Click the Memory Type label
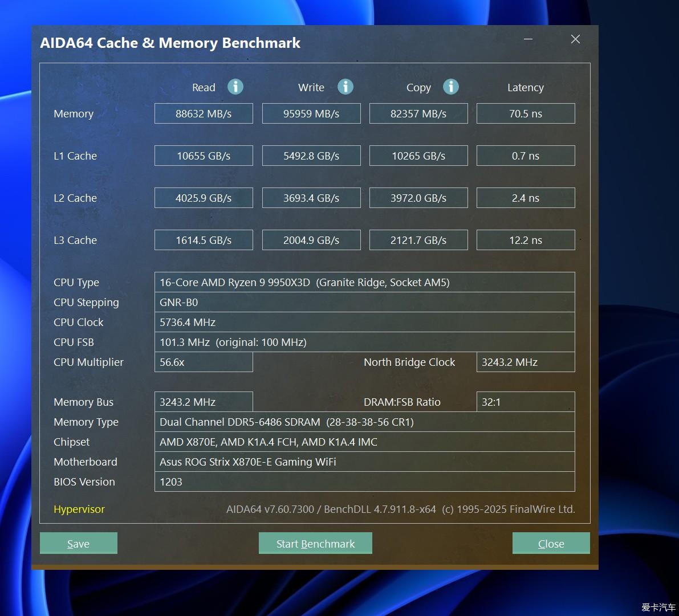679x616 pixels. (x=86, y=422)
